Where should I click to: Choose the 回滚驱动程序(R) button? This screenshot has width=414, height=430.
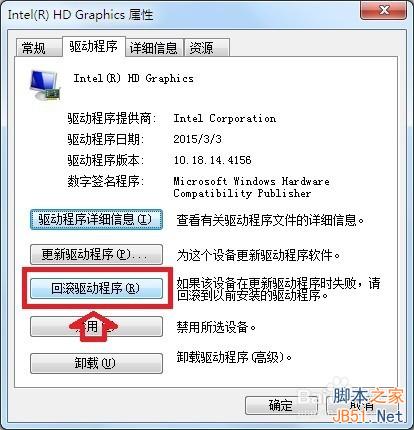click(96, 288)
